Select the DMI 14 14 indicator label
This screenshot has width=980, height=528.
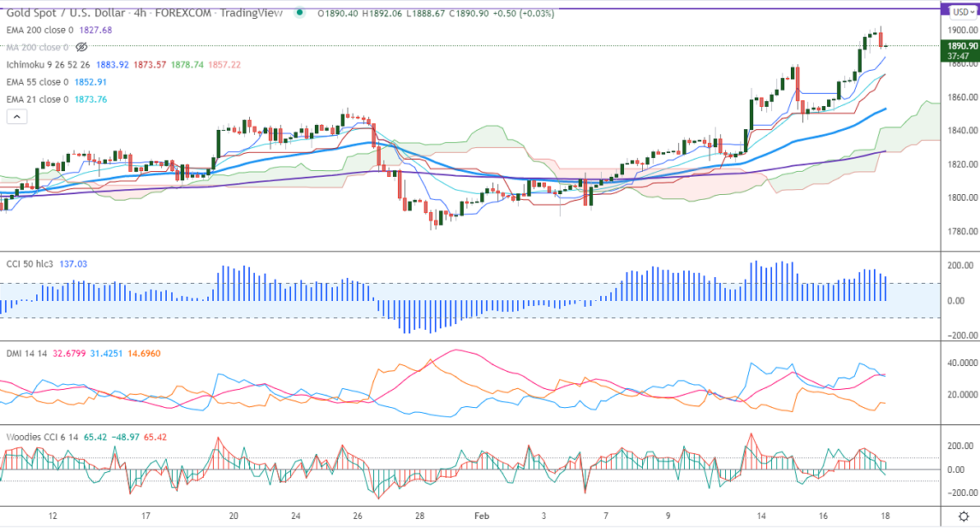tap(27, 354)
